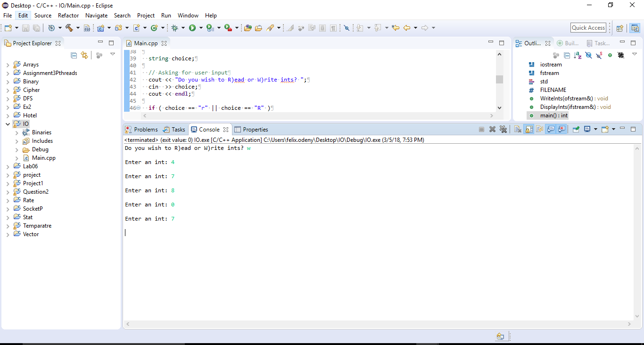
Task: Click the Quick Access field
Action: click(588, 28)
